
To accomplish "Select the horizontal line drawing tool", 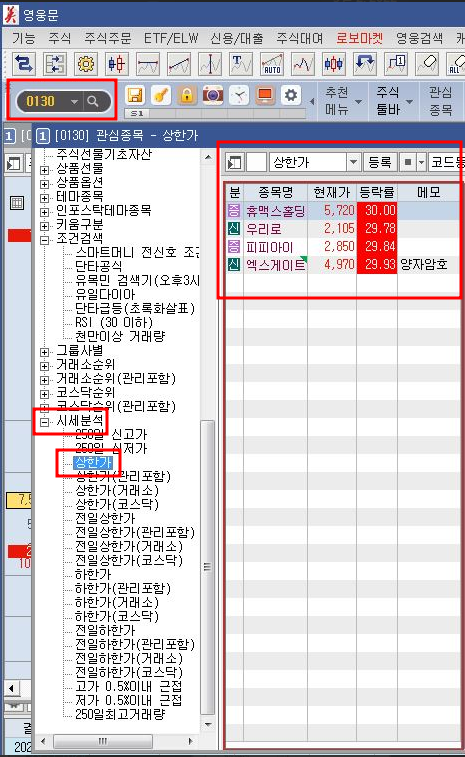I will (x=148, y=64).
